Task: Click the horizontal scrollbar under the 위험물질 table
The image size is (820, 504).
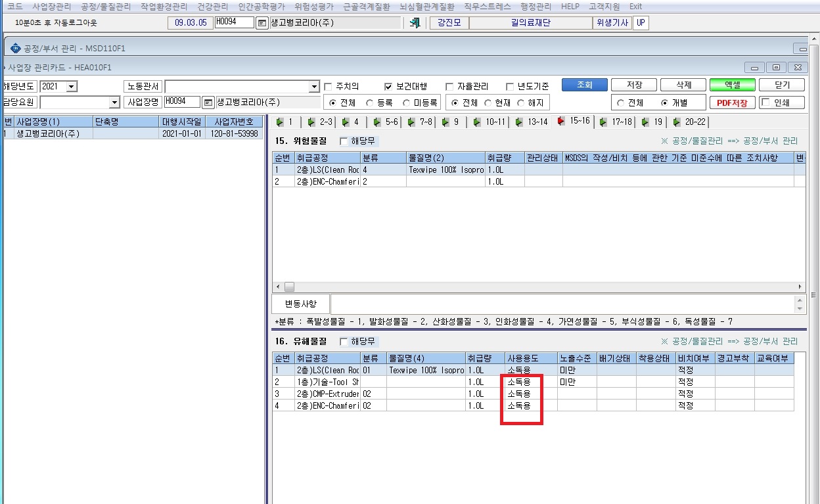Action: pos(539,287)
